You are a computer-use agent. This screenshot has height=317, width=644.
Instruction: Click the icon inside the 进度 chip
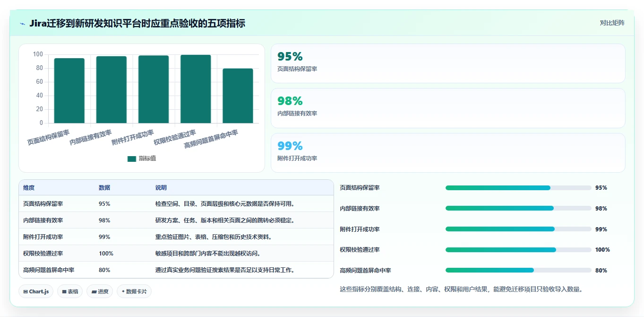point(94,292)
